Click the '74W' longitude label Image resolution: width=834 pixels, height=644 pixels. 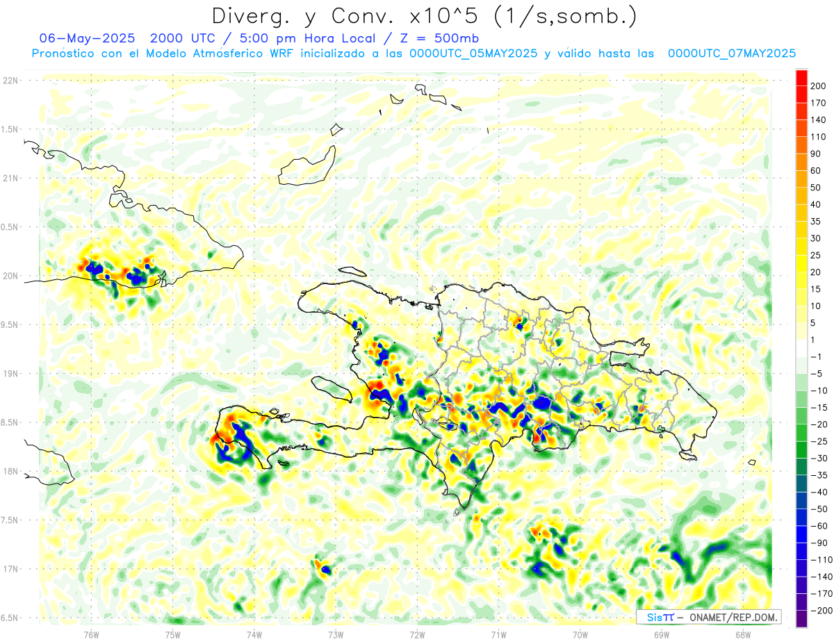(254, 634)
